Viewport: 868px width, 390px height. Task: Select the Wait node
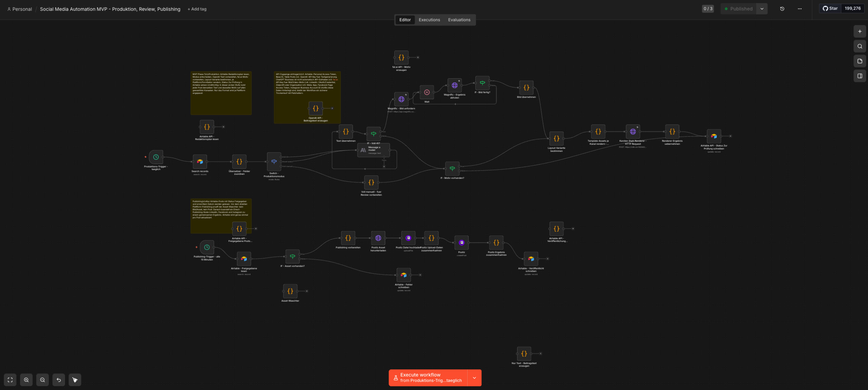click(427, 92)
